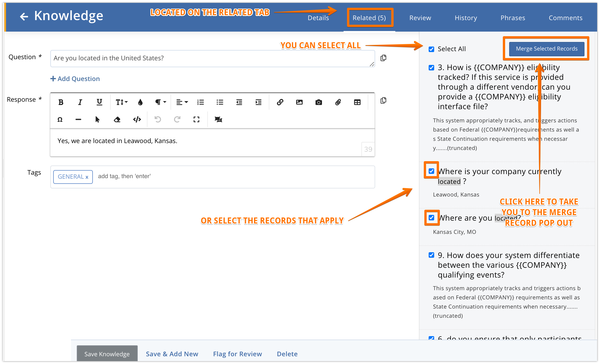Viewport: 600px width, 364px height.
Task: Click the 'Leawood, Kansas' related answer text
Action: (x=456, y=194)
